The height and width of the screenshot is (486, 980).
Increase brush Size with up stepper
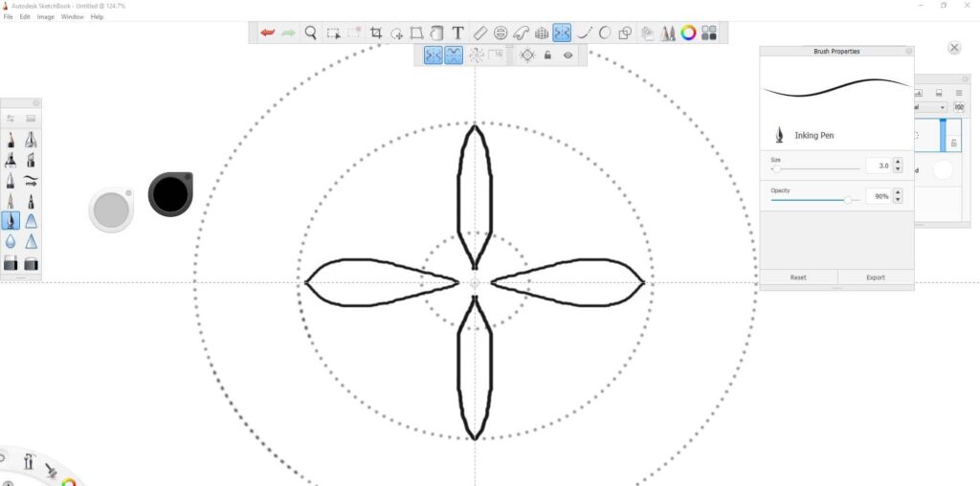(898, 162)
